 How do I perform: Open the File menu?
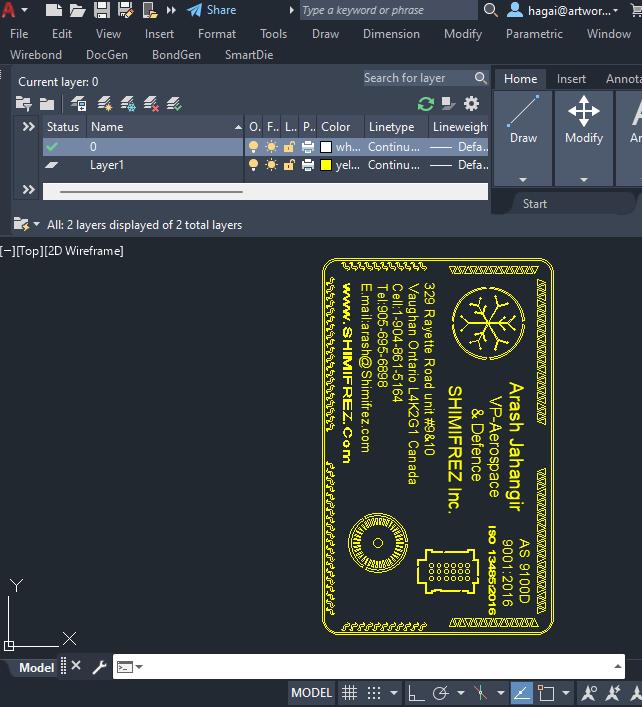pyautogui.click(x=19, y=34)
